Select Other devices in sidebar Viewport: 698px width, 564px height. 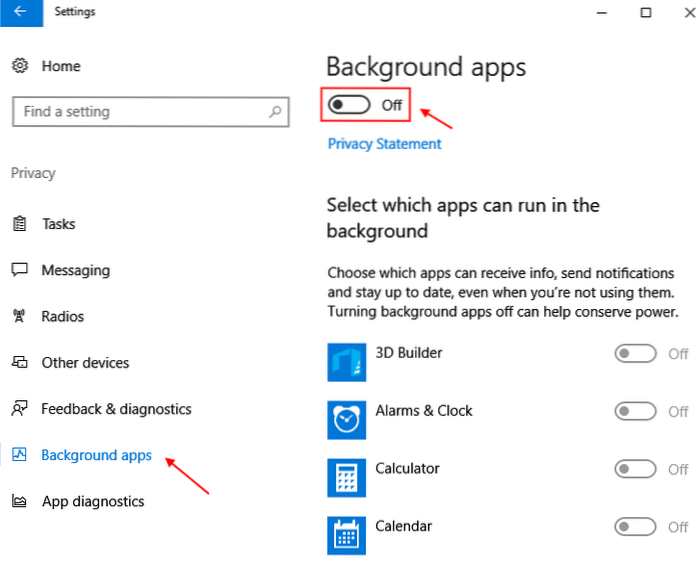pos(85,363)
